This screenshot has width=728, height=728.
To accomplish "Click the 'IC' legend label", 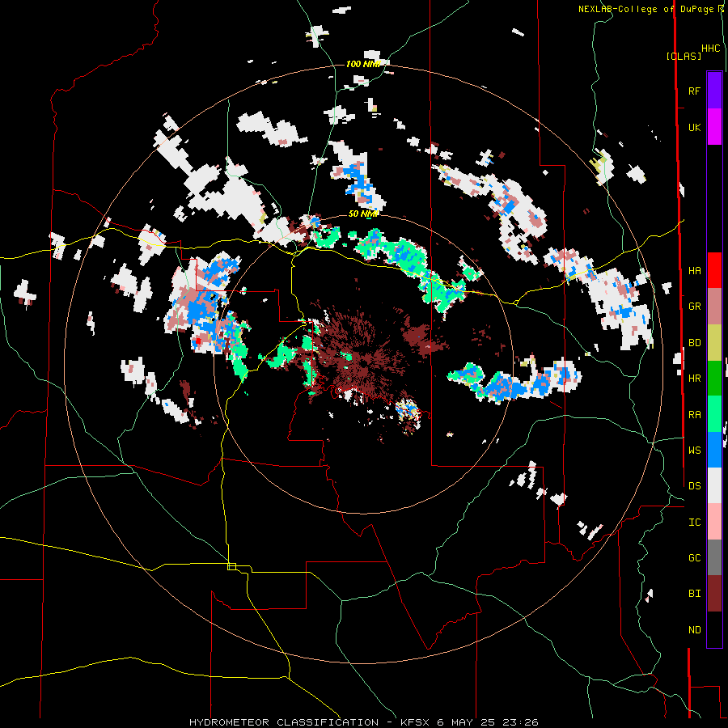I will pyautogui.click(x=694, y=523).
